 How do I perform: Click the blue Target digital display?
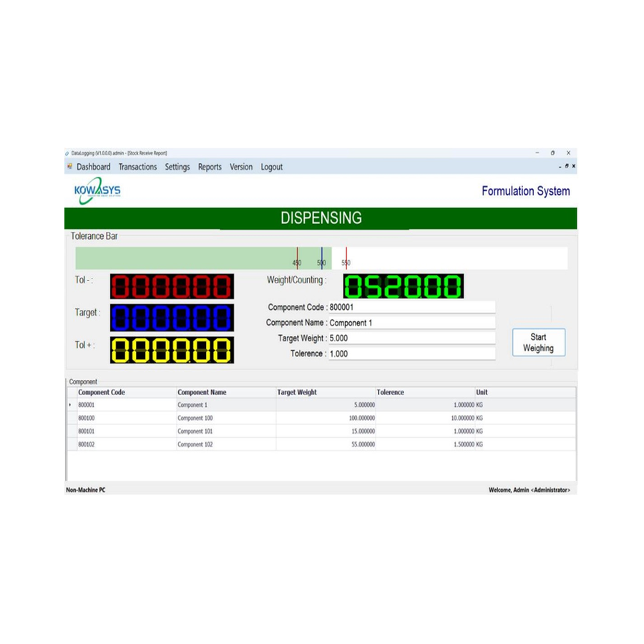172,317
